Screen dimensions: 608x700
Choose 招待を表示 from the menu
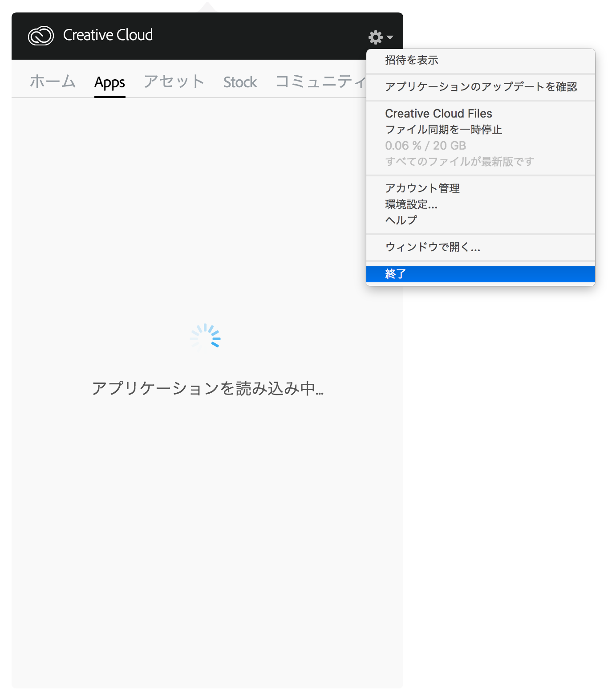pyautogui.click(x=481, y=60)
